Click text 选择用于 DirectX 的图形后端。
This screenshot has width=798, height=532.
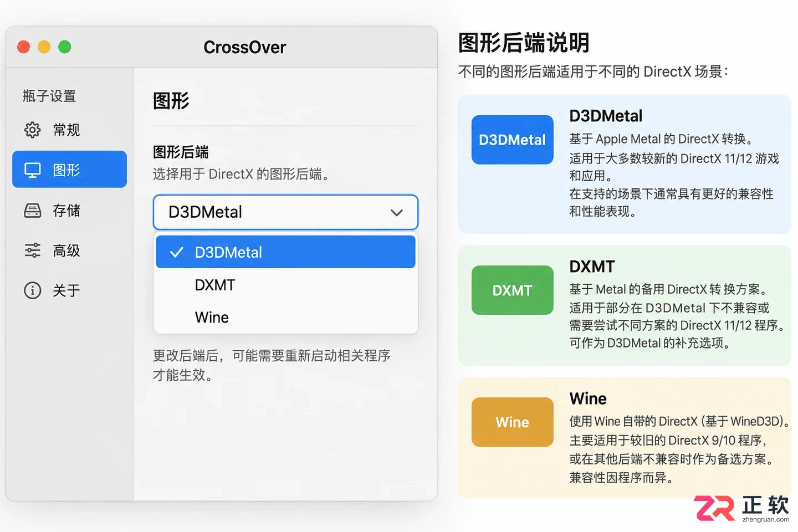[242, 174]
